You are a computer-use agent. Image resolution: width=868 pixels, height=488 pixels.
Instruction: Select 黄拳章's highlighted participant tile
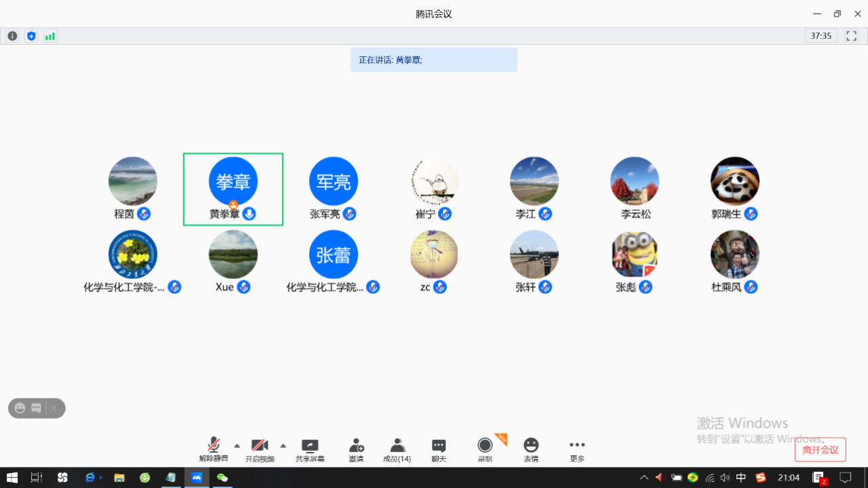tap(233, 189)
